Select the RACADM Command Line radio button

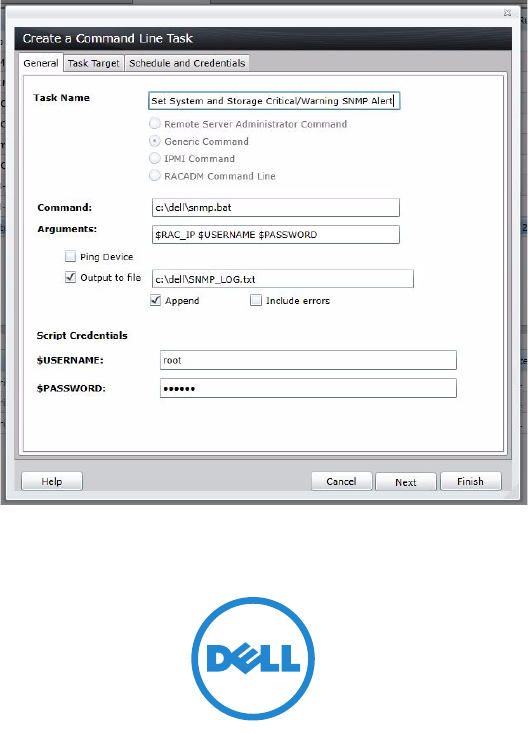(x=155, y=175)
